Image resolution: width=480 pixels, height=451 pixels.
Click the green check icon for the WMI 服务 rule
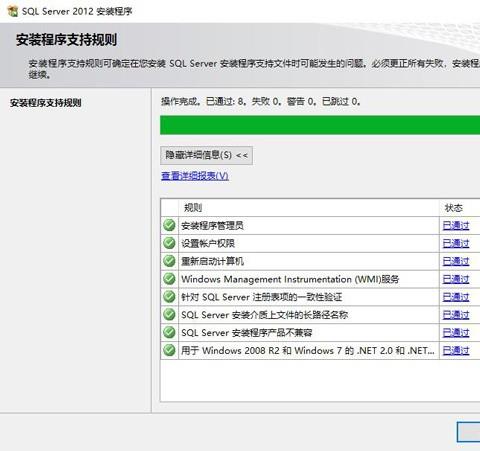point(169,279)
